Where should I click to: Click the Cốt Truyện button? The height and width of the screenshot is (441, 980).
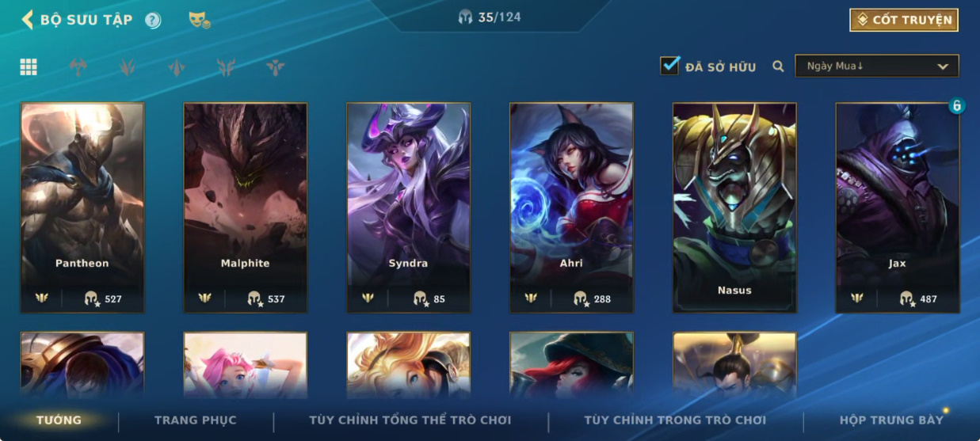(x=904, y=20)
